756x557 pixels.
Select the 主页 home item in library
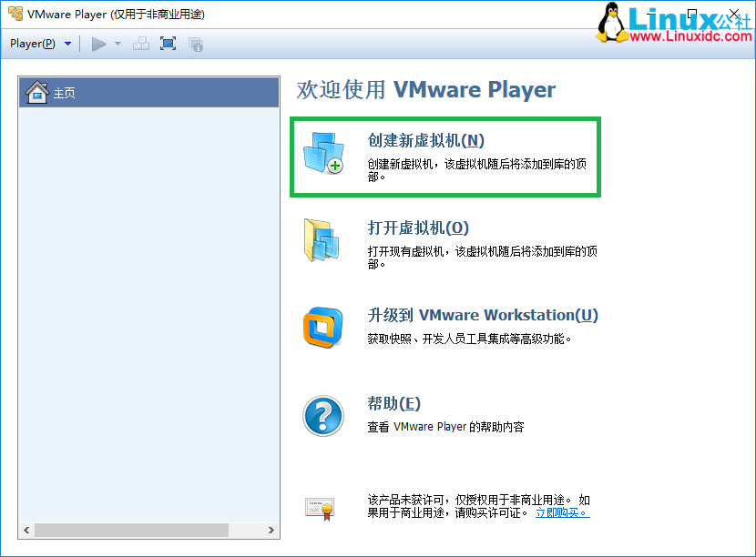149,92
